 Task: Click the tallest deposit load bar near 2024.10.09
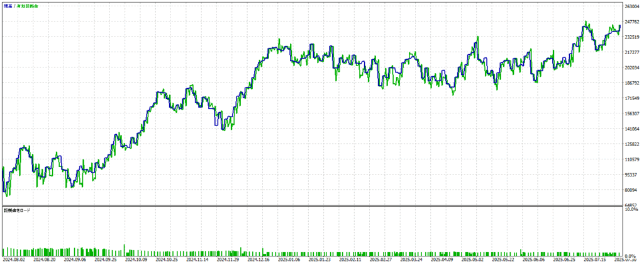point(125,250)
